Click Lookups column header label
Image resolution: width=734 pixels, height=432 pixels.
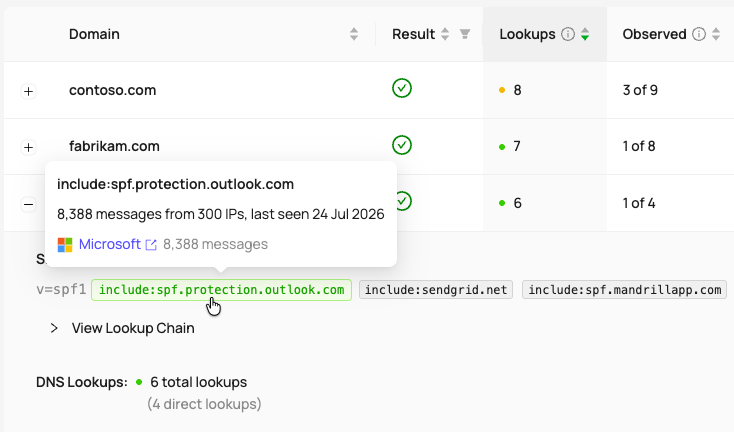pos(527,34)
